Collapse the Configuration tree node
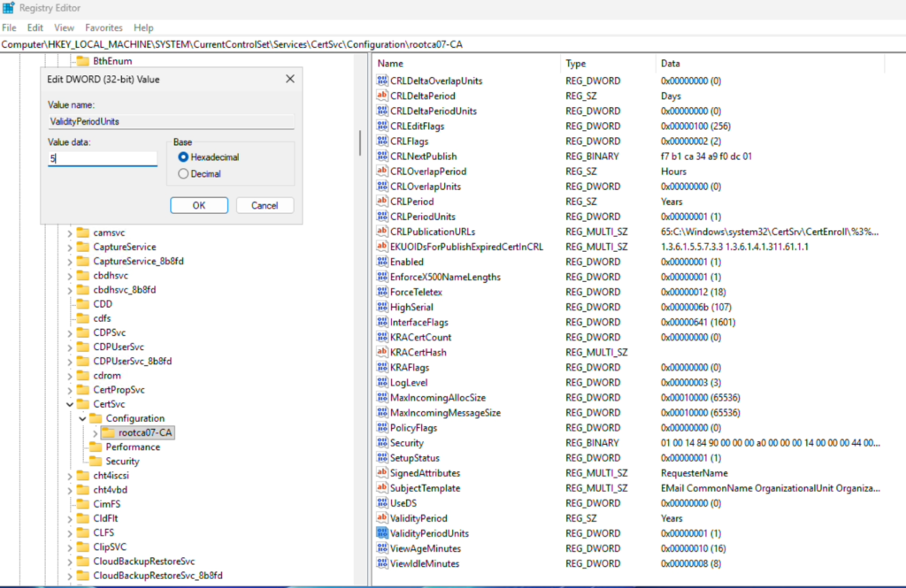 tap(82, 418)
